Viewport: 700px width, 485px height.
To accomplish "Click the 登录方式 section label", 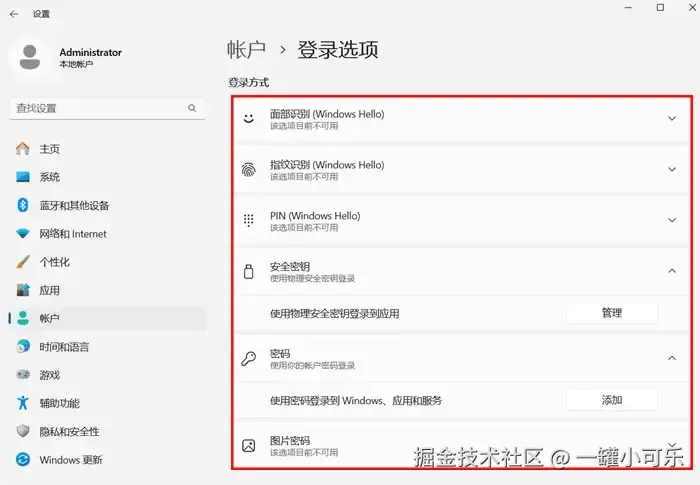I will coord(249,82).
